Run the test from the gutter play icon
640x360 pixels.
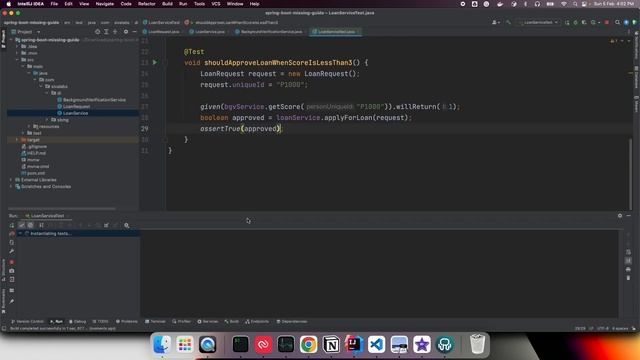155,62
